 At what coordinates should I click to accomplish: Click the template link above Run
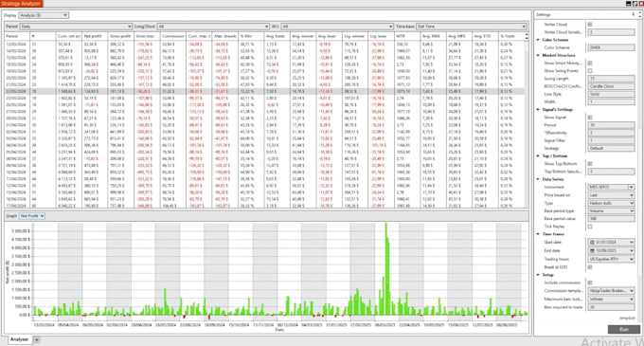(627, 319)
